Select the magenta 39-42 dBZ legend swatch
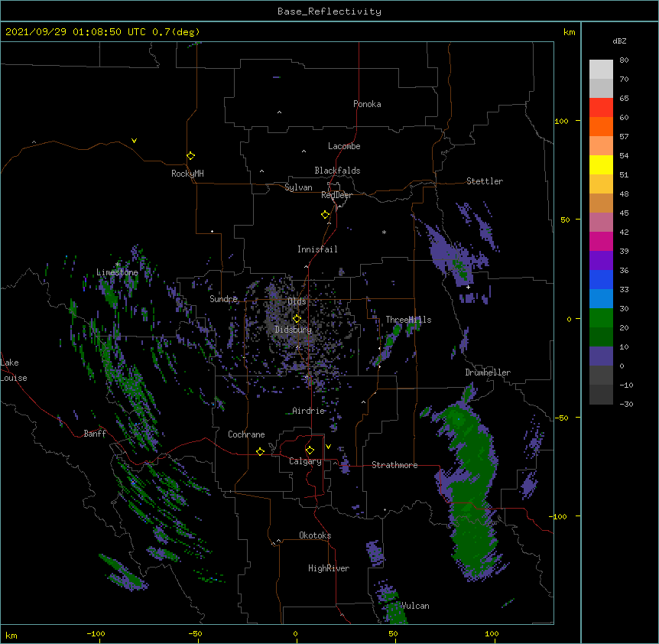The image size is (659, 644). point(601,241)
